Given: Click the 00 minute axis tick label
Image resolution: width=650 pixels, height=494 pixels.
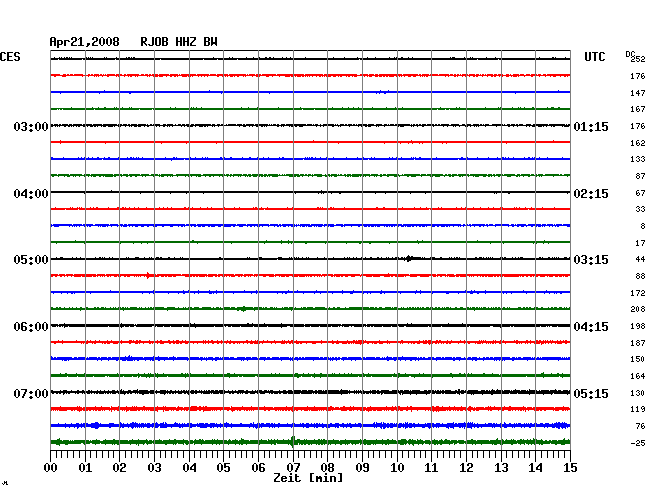Looking at the screenshot, I should (51, 468).
